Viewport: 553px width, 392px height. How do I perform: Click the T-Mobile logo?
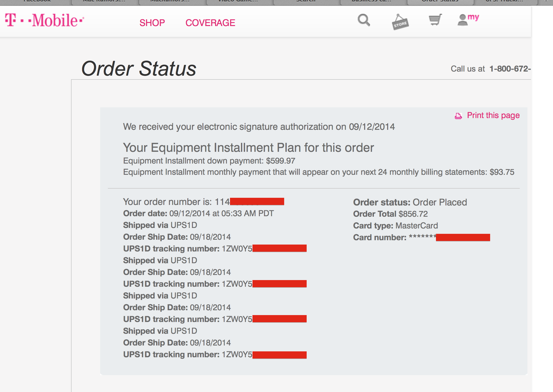[x=45, y=20]
